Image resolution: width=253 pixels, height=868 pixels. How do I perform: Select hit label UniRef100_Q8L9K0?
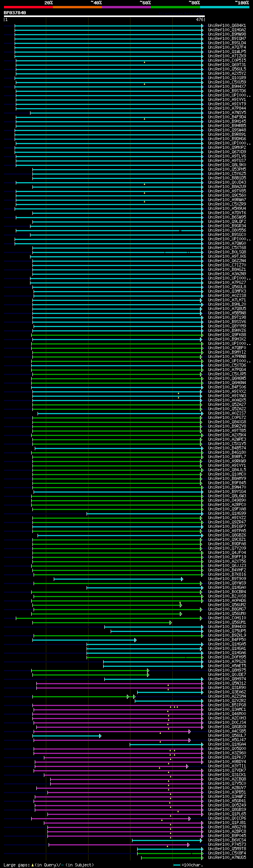tap(227, 165)
